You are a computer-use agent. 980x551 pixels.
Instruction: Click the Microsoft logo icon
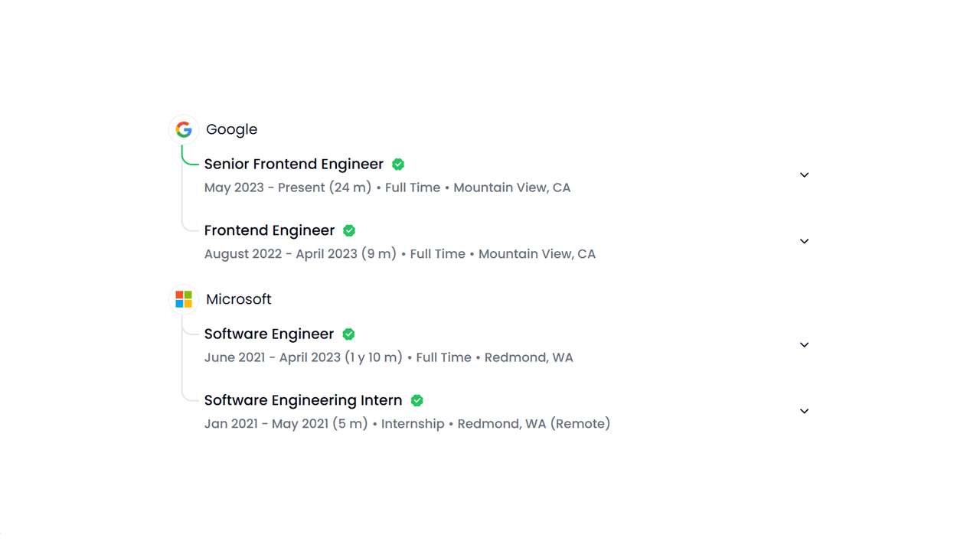[184, 299]
